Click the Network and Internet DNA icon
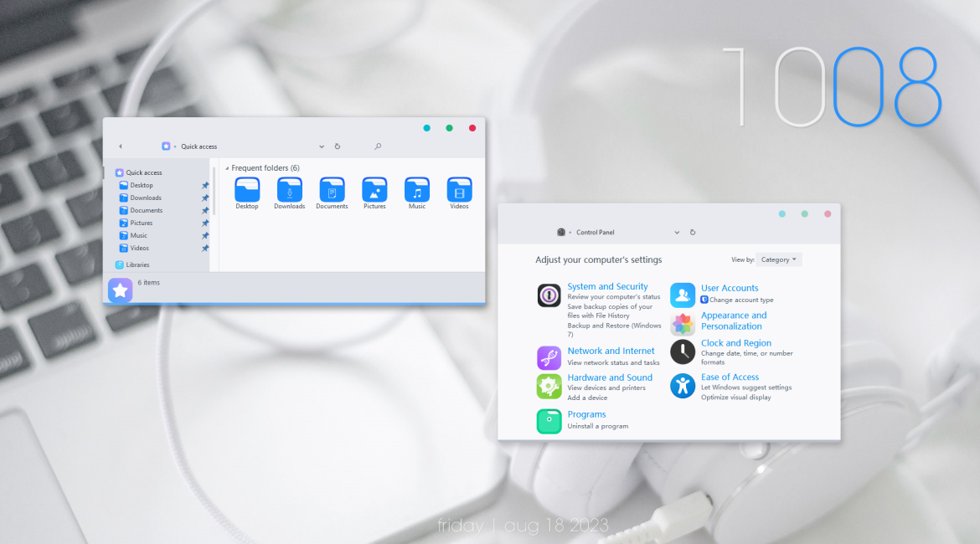 tap(549, 358)
